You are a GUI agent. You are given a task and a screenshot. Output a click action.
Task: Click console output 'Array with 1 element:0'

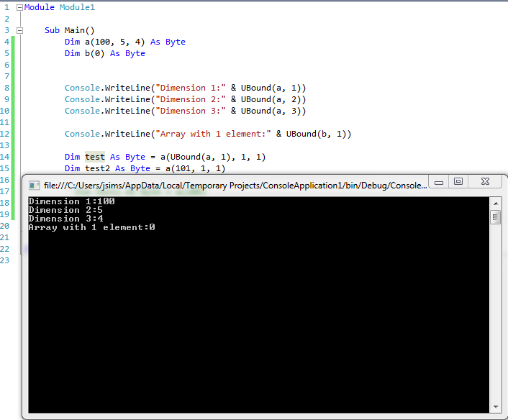91,227
